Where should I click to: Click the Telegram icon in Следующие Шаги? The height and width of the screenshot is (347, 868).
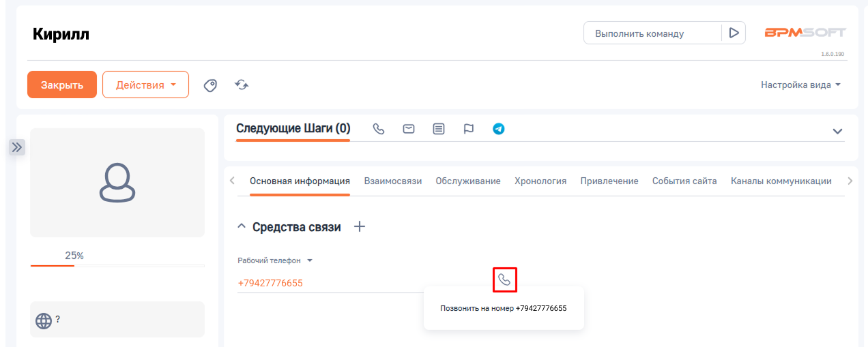pos(499,129)
